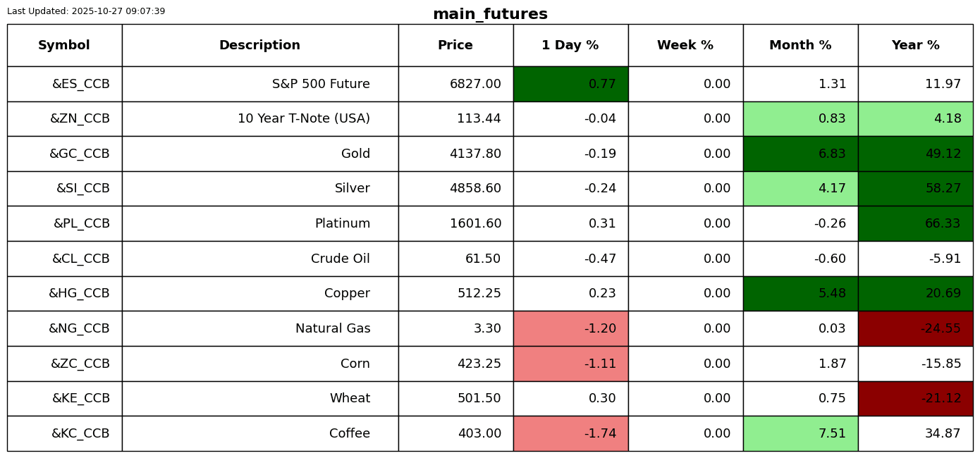Click the Last Updated timestamp text
Screen dimensions: 980x458
[86, 11]
